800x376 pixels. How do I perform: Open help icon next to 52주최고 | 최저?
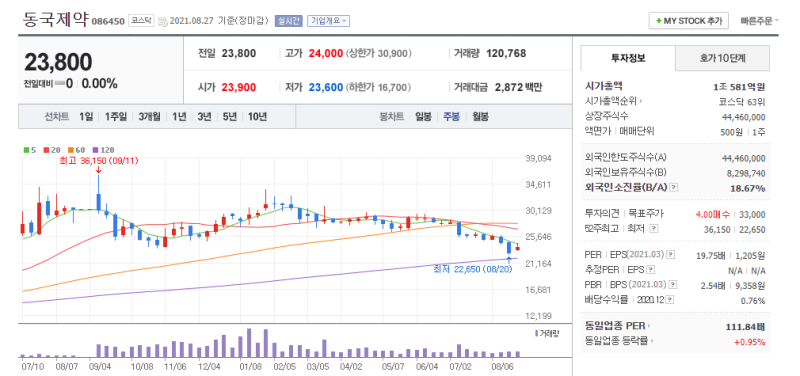pyautogui.click(x=655, y=229)
